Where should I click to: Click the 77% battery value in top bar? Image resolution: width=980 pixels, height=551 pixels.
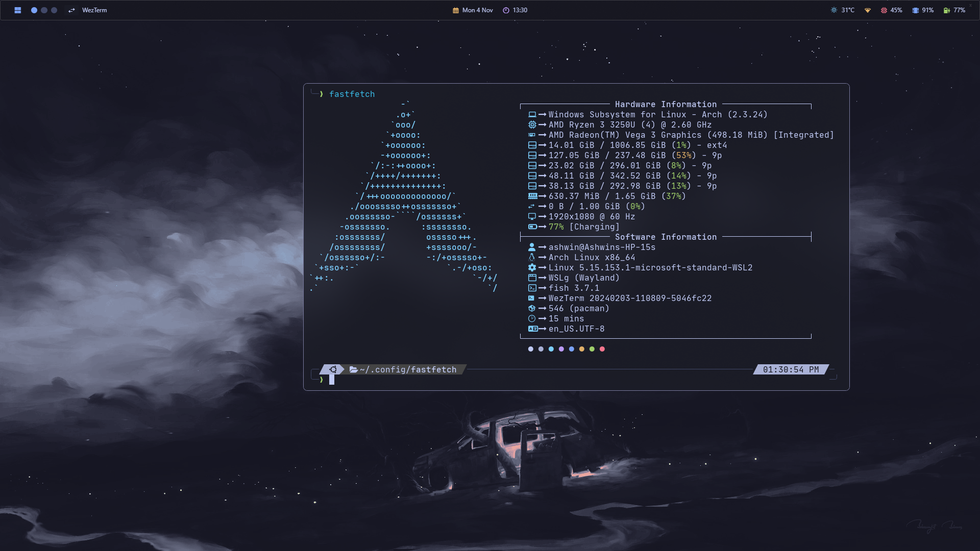click(960, 10)
